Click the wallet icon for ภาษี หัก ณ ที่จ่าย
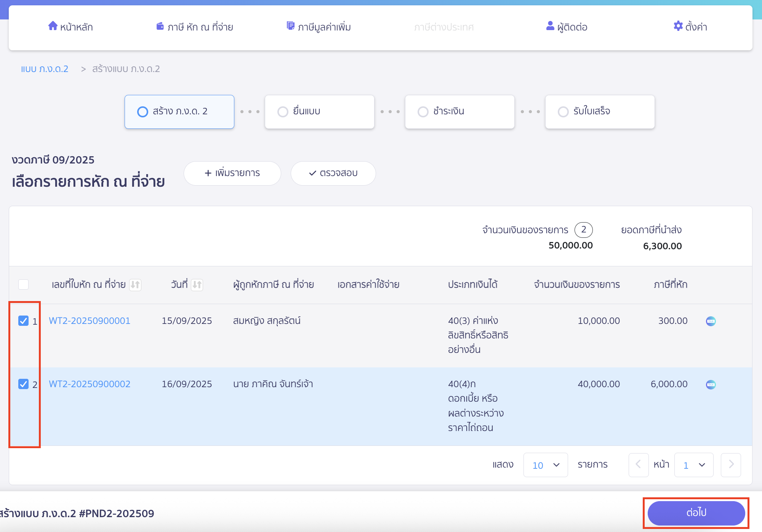Image resolution: width=762 pixels, height=532 pixels. [x=160, y=26]
